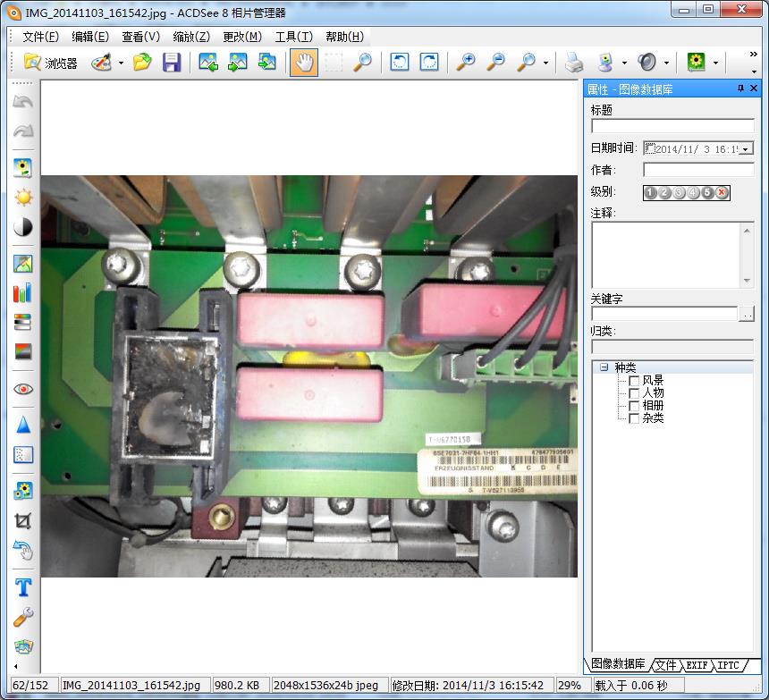Open the half-circle contrast tool
769x700 pixels.
[23, 227]
